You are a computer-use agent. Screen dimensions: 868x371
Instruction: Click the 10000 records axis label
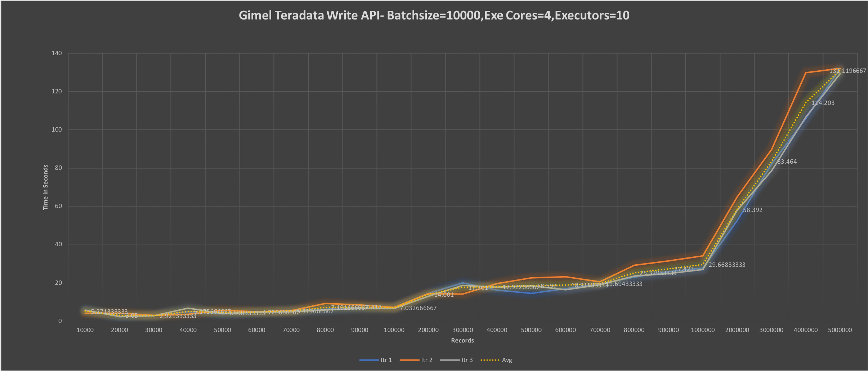coord(85,330)
